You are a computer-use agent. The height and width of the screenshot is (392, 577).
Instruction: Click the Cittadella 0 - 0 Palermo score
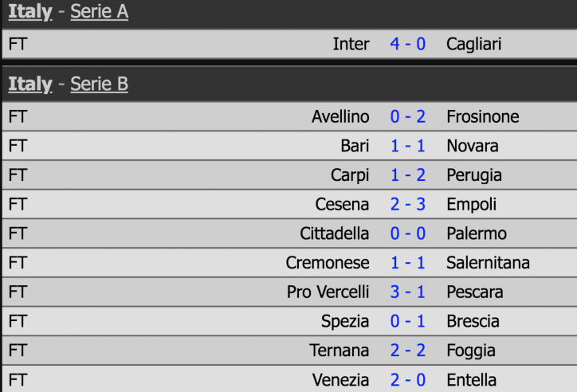pos(408,233)
